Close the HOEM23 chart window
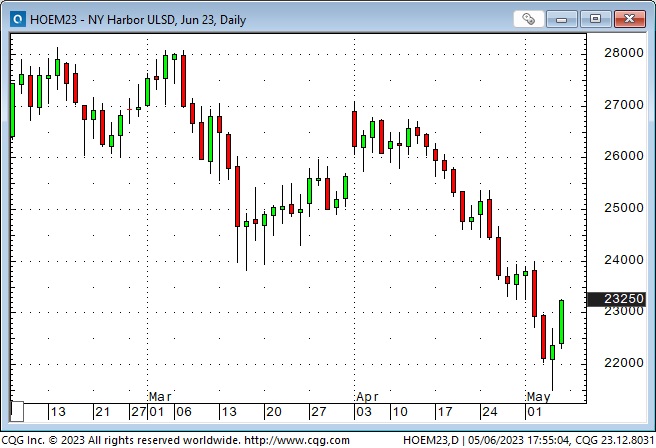This screenshot has height=448, width=656. point(629,19)
